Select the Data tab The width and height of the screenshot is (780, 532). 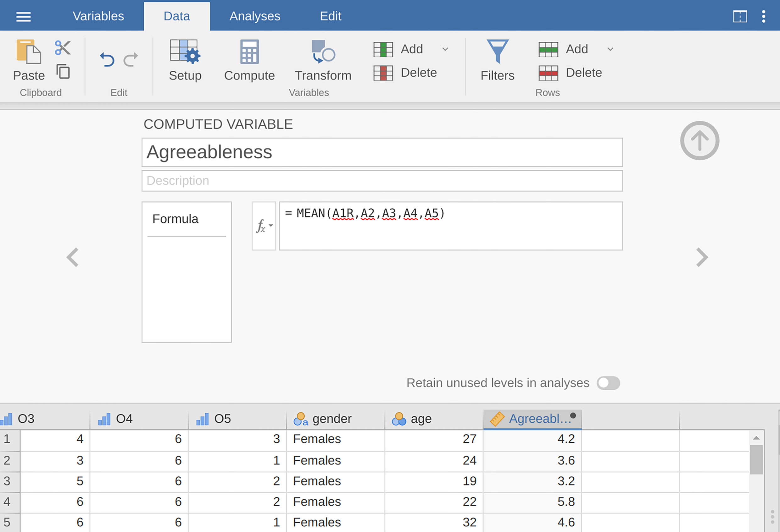tap(177, 16)
